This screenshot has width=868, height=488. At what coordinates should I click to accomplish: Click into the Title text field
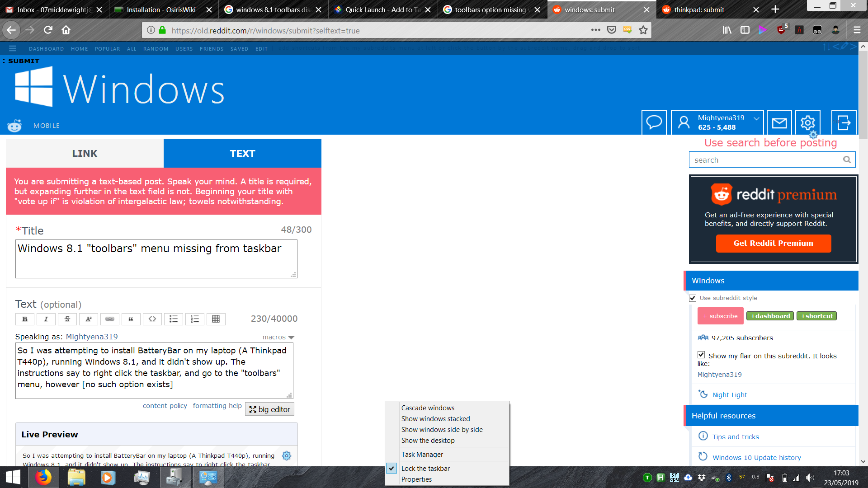[156, 259]
